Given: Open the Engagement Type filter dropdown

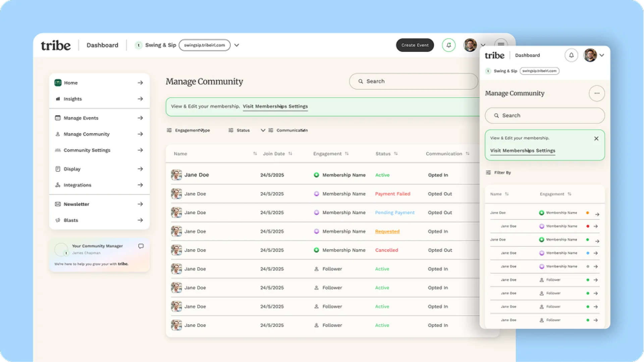Looking at the screenshot, I should coord(192,130).
